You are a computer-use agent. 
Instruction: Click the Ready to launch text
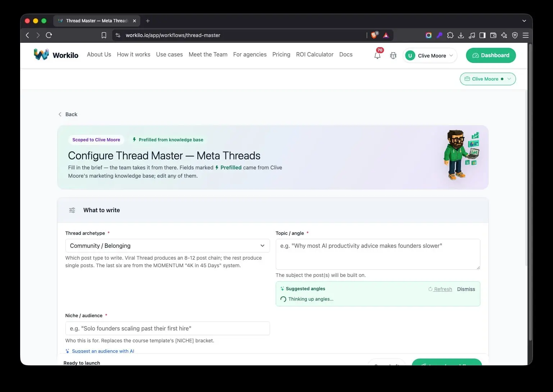82,363
